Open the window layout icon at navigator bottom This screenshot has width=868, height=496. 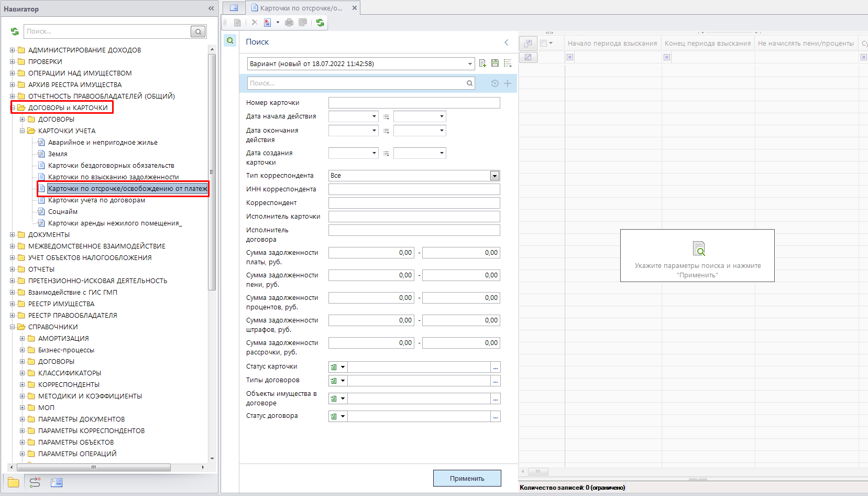click(57, 482)
